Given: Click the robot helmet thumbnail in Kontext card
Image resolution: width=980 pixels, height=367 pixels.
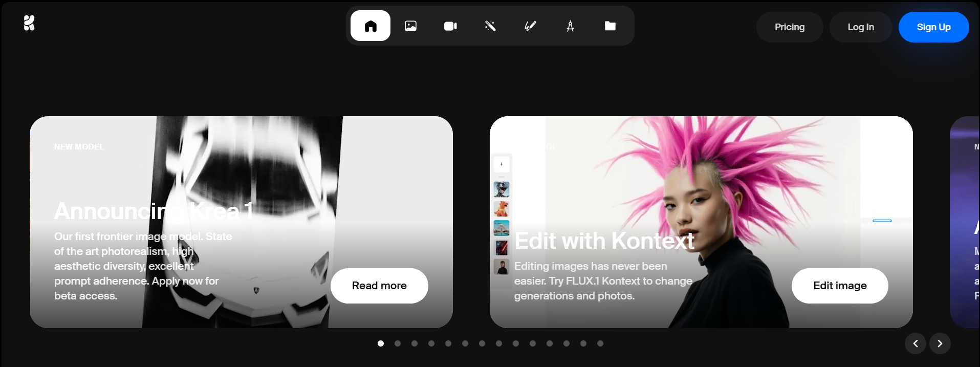Looking at the screenshot, I should click(502, 189).
